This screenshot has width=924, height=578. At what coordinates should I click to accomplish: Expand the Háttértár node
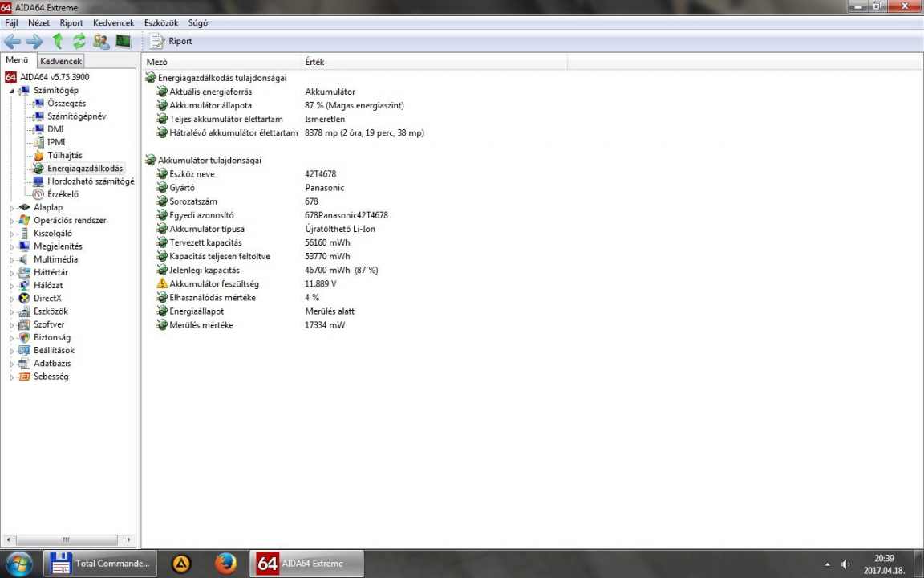pyautogui.click(x=12, y=272)
